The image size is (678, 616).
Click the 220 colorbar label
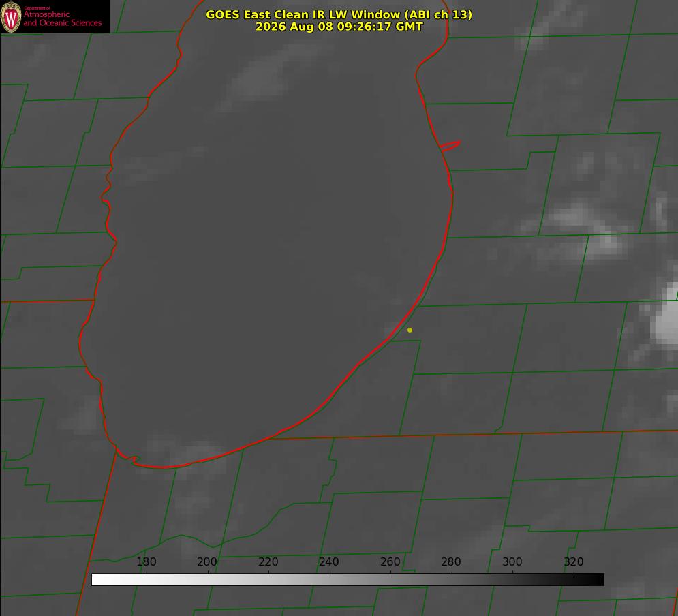tap(268, 561)
